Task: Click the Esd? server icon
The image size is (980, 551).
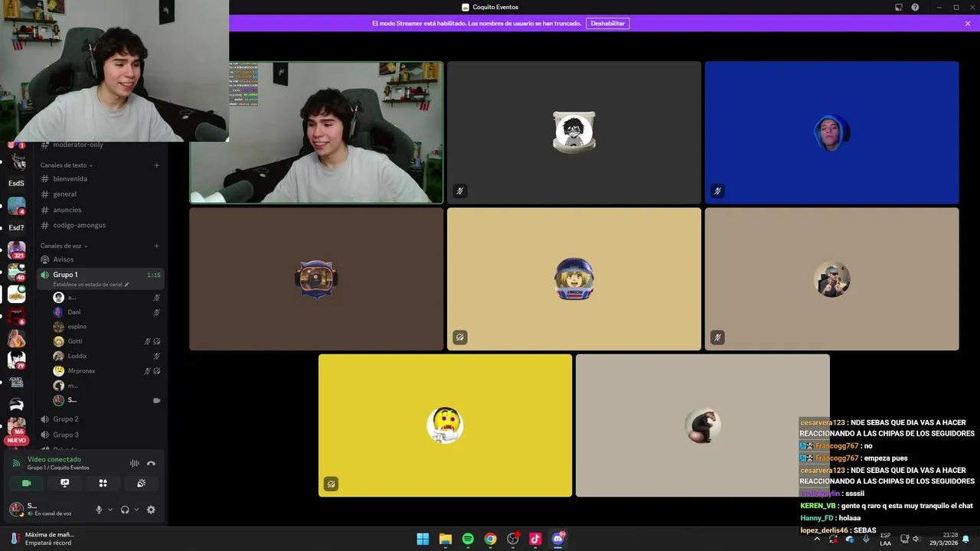Action: tap(16, 227)
